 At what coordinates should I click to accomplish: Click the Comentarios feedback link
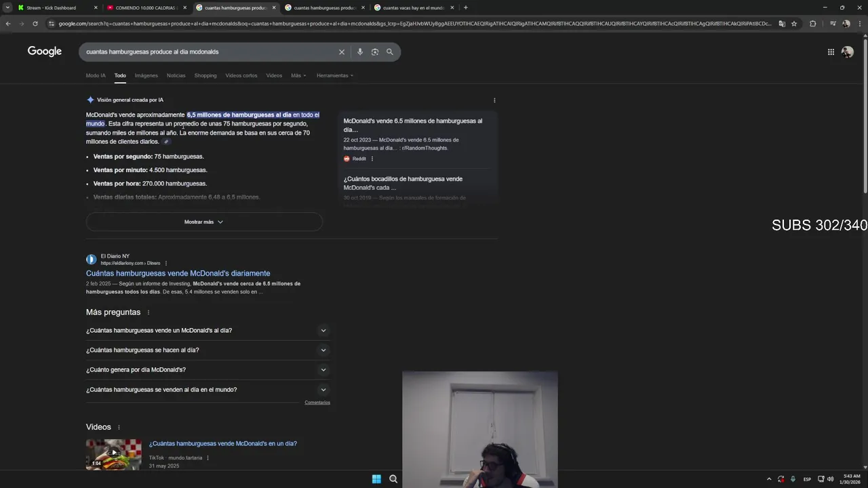click(317, 403)
